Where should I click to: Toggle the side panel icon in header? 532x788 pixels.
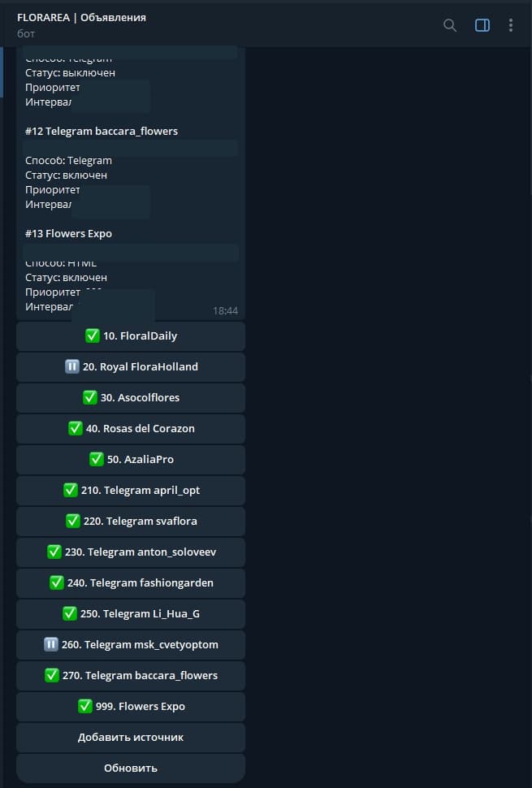coord(482,25)
